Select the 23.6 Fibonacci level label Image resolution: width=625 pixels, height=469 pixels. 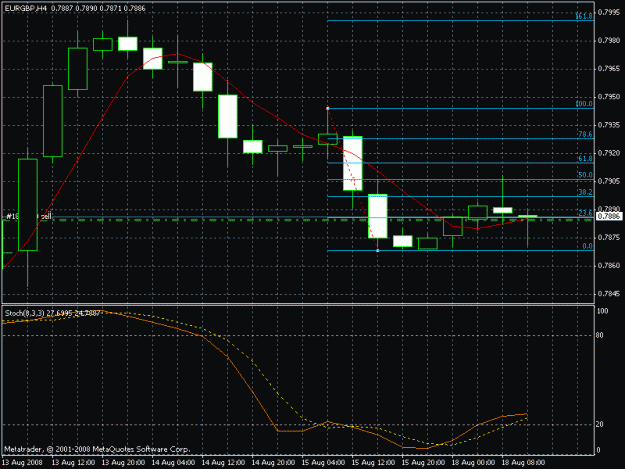[x=585, y=213]
